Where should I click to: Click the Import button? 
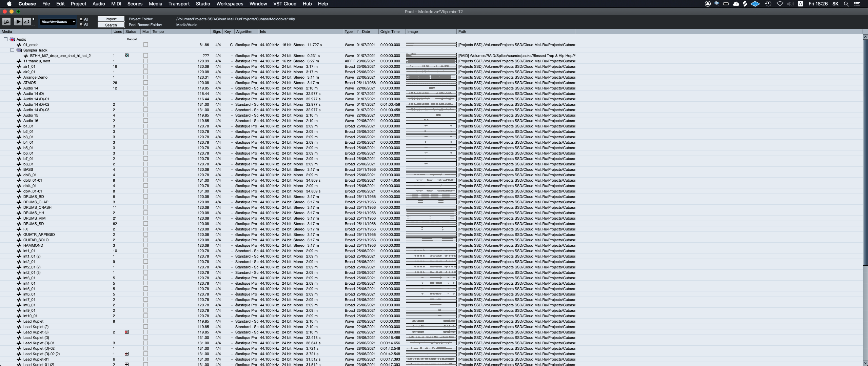[x=111, y=19]
